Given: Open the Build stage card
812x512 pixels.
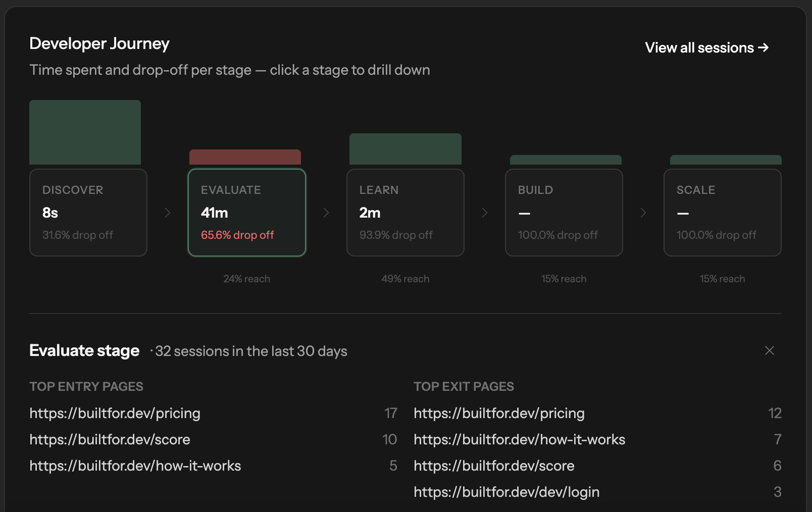Looking at the screenshot, I should pos(564,213).
